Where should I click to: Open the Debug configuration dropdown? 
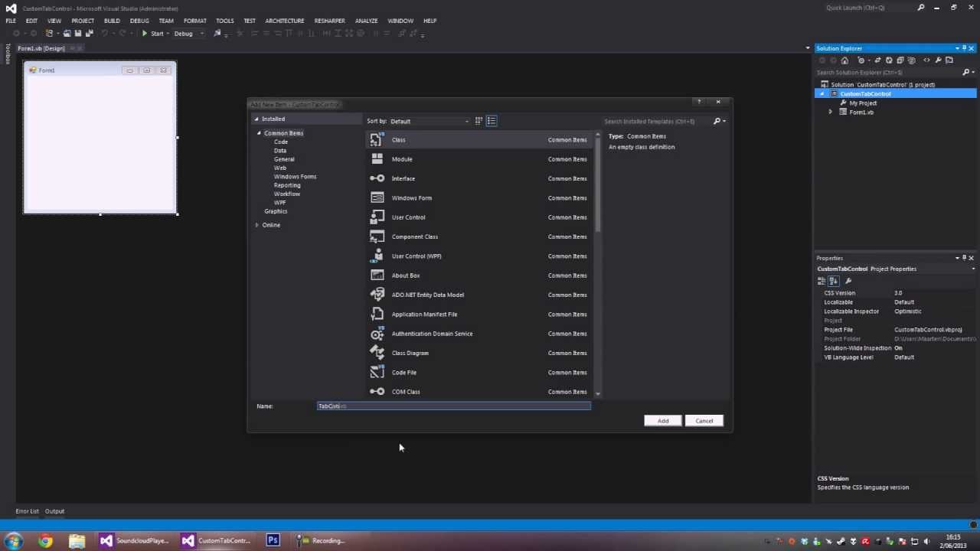(x=189, y=34)
